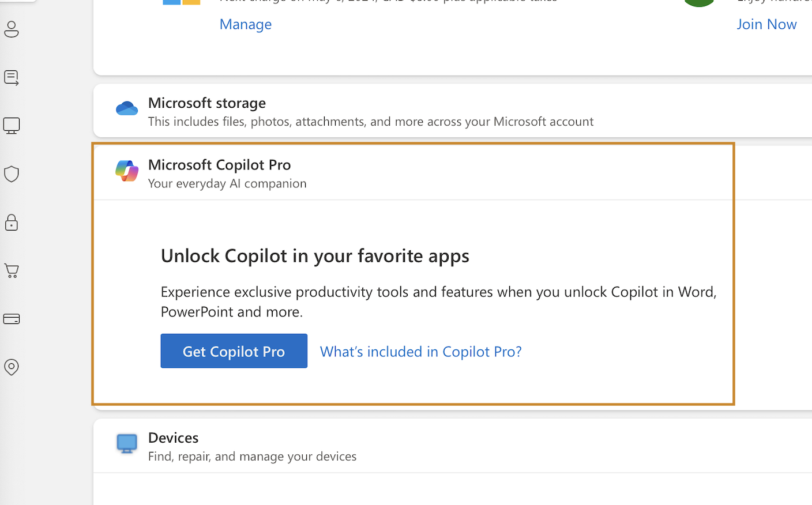
Task: Open Your info person icon in sidebar
Action: click(12, 29)
